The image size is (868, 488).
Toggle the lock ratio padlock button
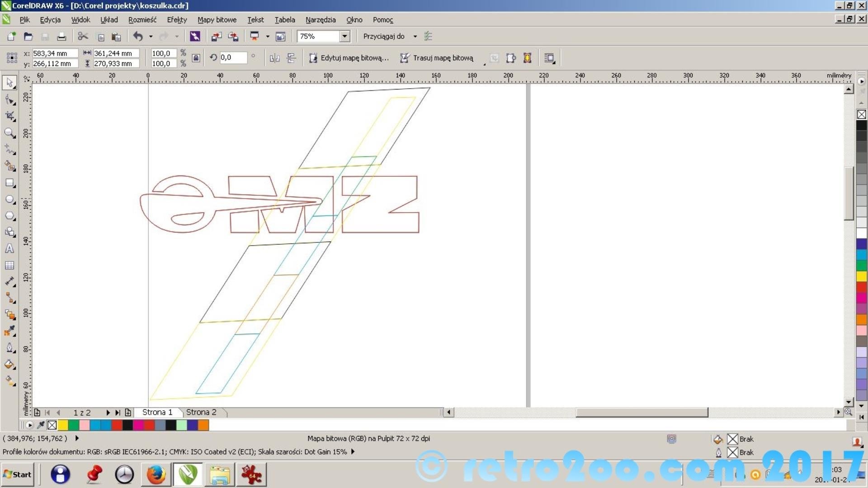coord(196,58)
